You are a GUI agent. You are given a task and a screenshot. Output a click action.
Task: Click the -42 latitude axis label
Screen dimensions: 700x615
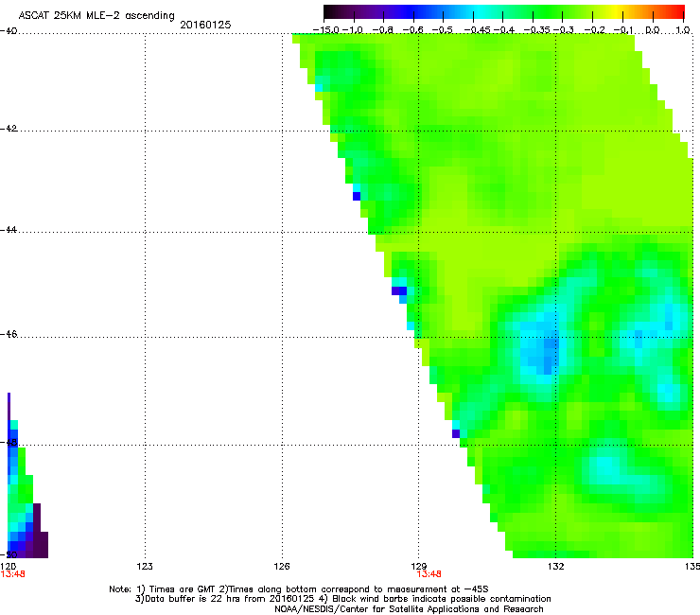pos(9,129)
